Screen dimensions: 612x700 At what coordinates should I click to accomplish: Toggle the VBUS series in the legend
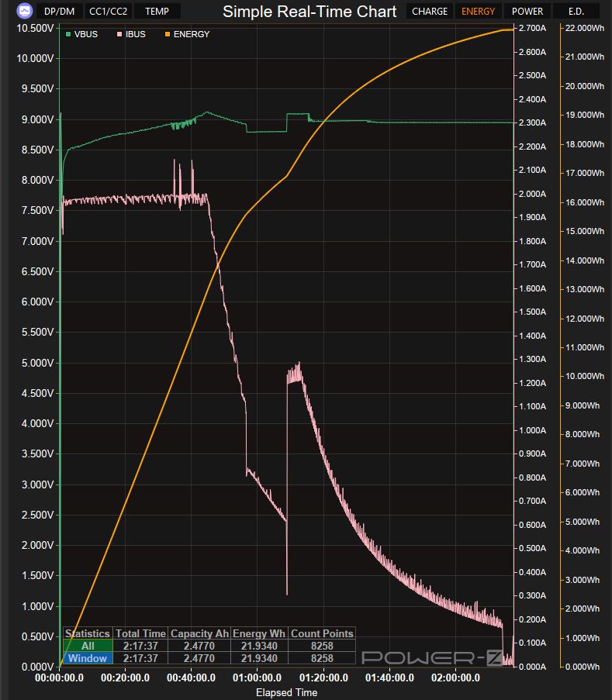81,34
